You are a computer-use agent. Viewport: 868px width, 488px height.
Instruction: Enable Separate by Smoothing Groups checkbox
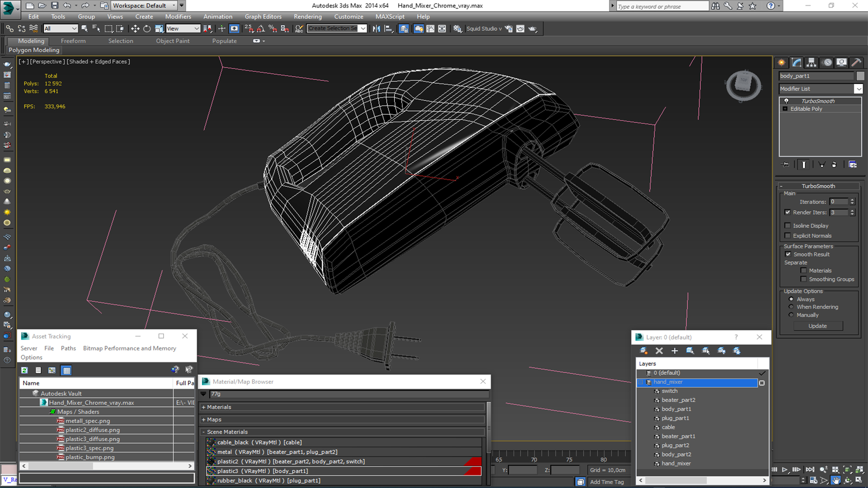[803, 279]
